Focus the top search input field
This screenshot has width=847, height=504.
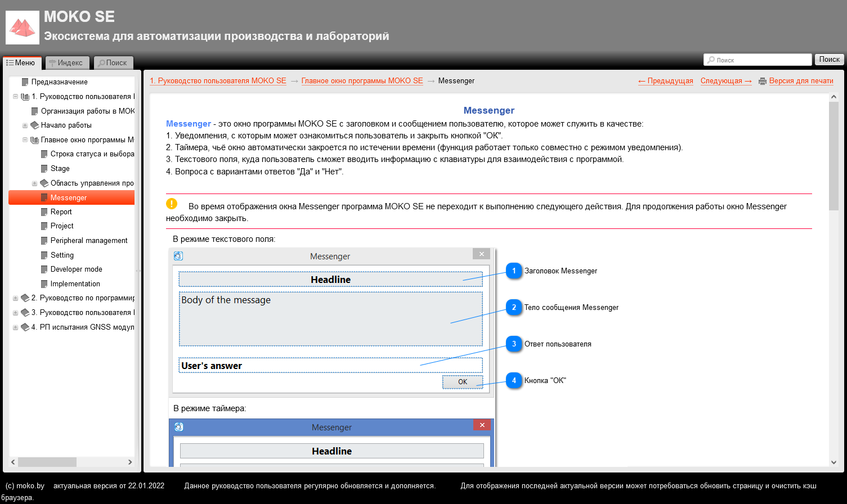(758, 60)
